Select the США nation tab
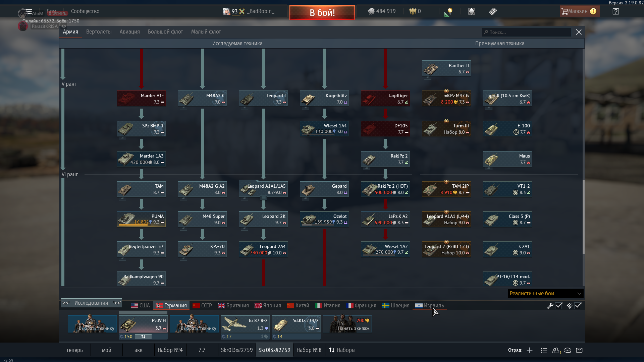Viewport: 644px width, 362px height. 140,305
